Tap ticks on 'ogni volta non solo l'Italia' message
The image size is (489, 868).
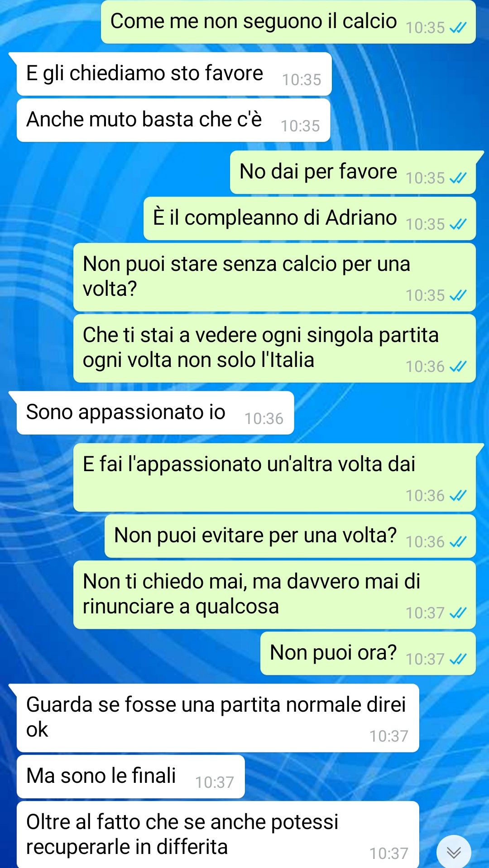click(458, 367)
